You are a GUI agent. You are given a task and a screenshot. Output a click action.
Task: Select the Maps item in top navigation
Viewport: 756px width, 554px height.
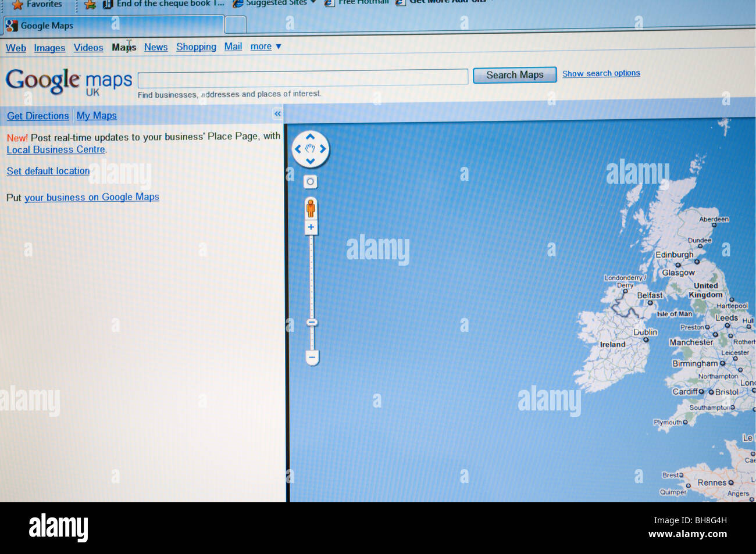click(x=124, y=47)
